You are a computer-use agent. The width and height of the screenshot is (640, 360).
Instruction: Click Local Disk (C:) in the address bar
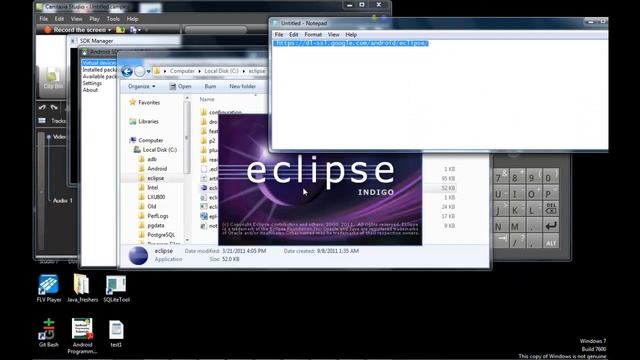(x=221, y=71)
